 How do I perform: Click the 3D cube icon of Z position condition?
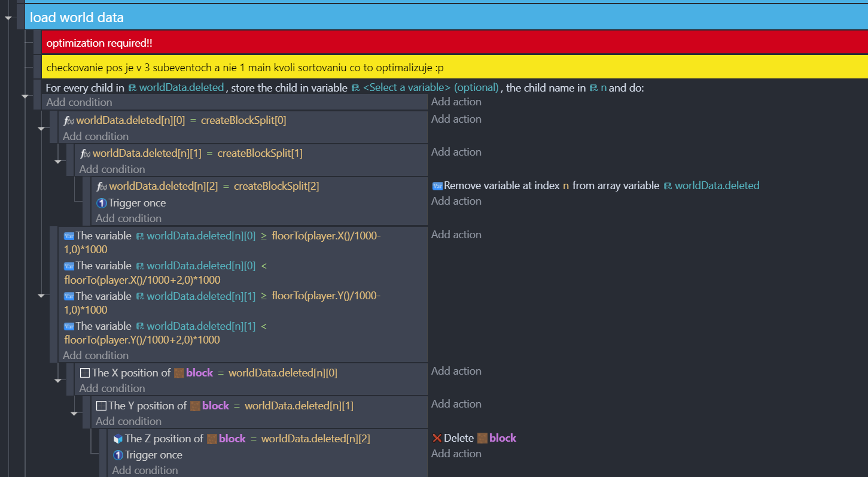[x=118, y=439]
